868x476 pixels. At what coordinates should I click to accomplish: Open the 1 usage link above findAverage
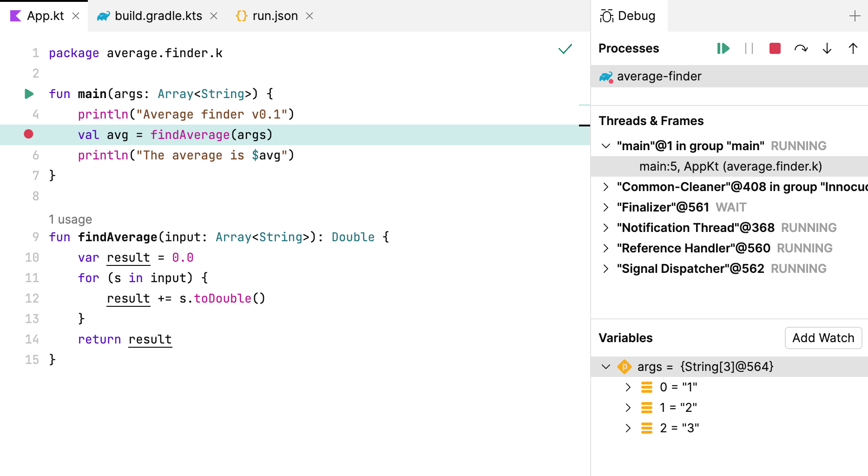[x=70, y=219]
